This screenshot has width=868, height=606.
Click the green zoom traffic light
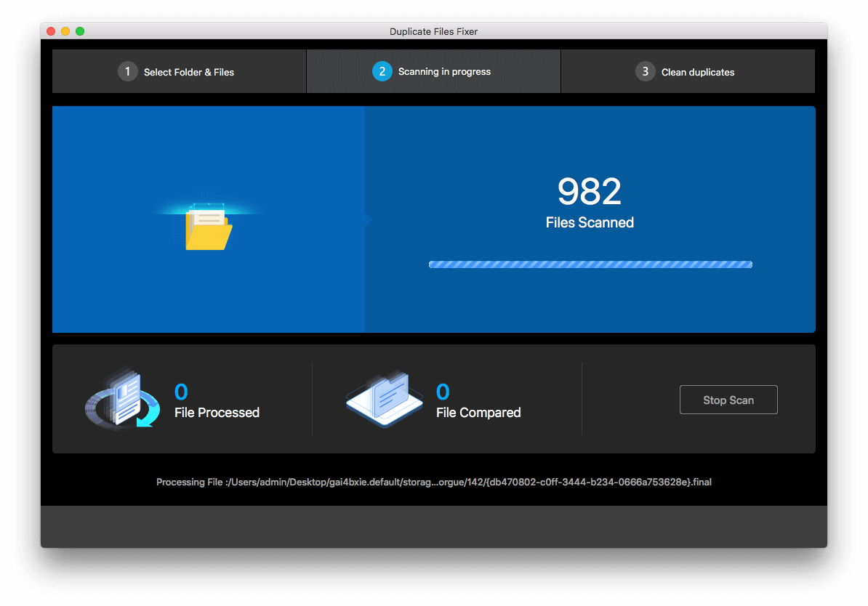coord(80,31)
